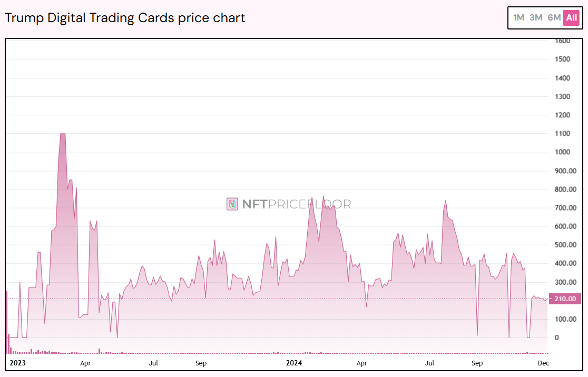Click the tallest price peak from early 2023
Image resolution: width=588 pixels, height=377 pixels.
62,134
